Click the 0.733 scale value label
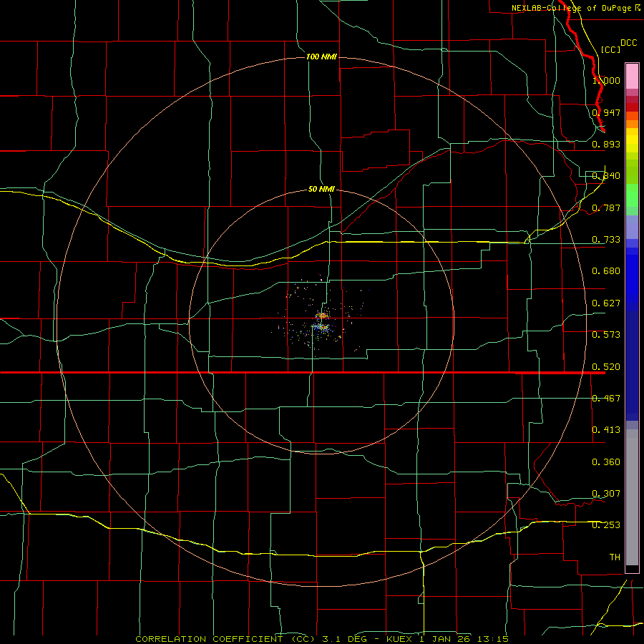 click(x=606, y=240)
